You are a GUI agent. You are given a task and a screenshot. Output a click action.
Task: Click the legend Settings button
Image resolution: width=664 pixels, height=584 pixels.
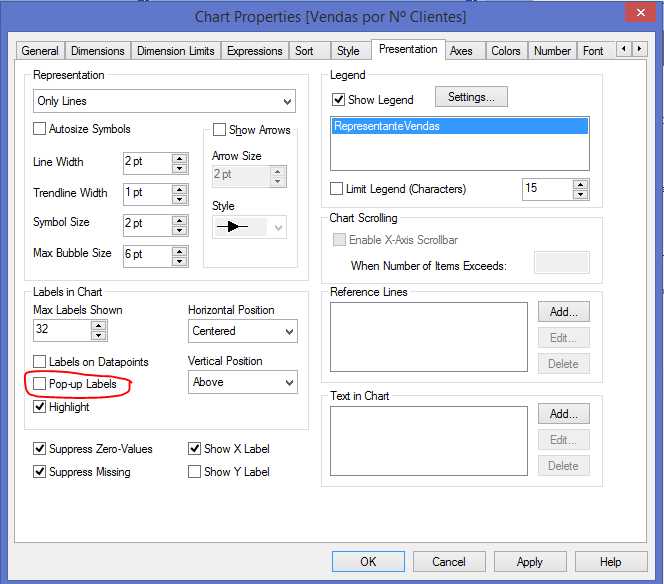471,97
